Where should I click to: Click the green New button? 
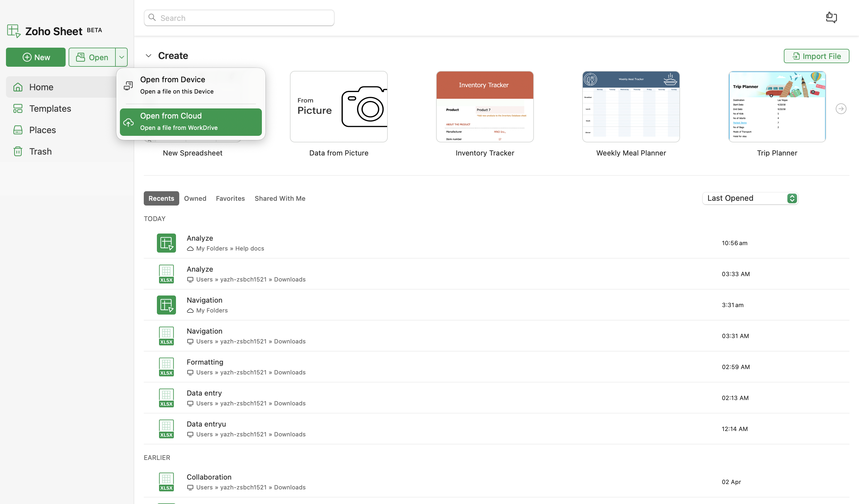pyautogui.click(x=36, y=57)
